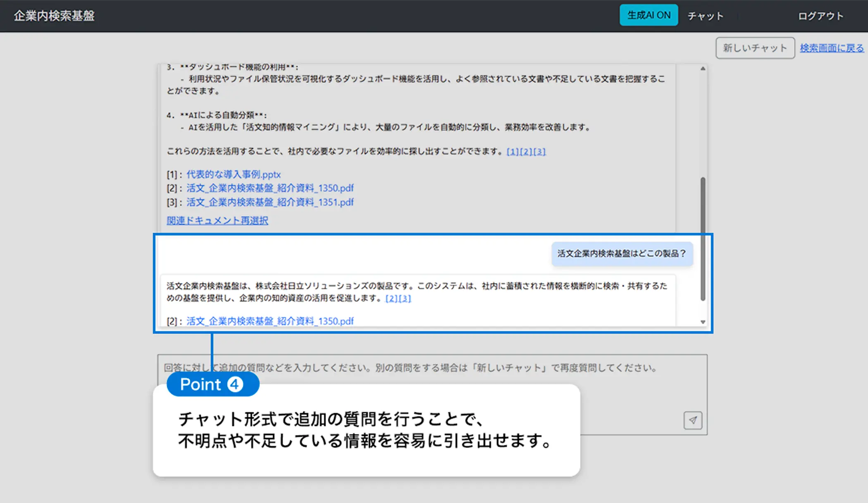The image size is (868, 503).
Task: Start a 新しいチャット
Action: tap(755, 48)
